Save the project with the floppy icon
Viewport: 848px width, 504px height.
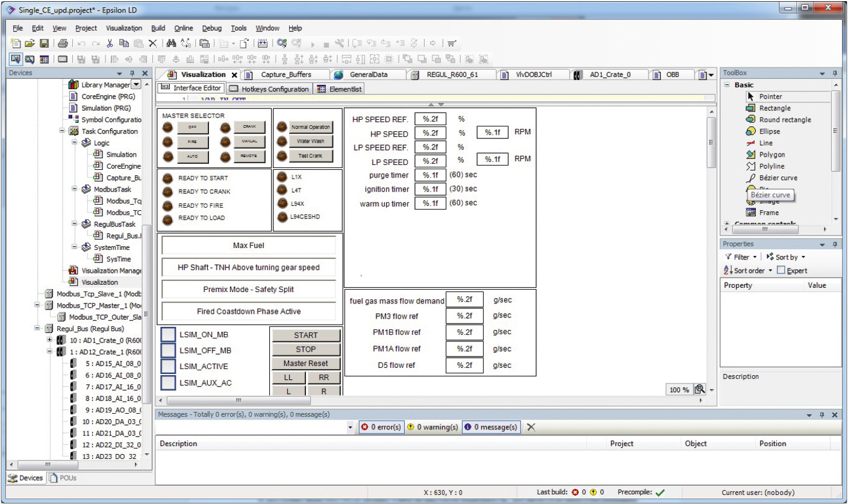coord(45,44)
